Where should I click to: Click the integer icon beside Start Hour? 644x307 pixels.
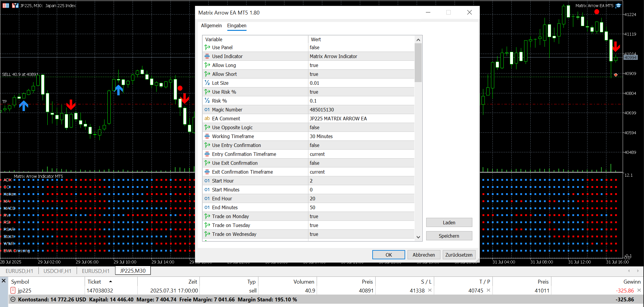(x=207, y=181)
